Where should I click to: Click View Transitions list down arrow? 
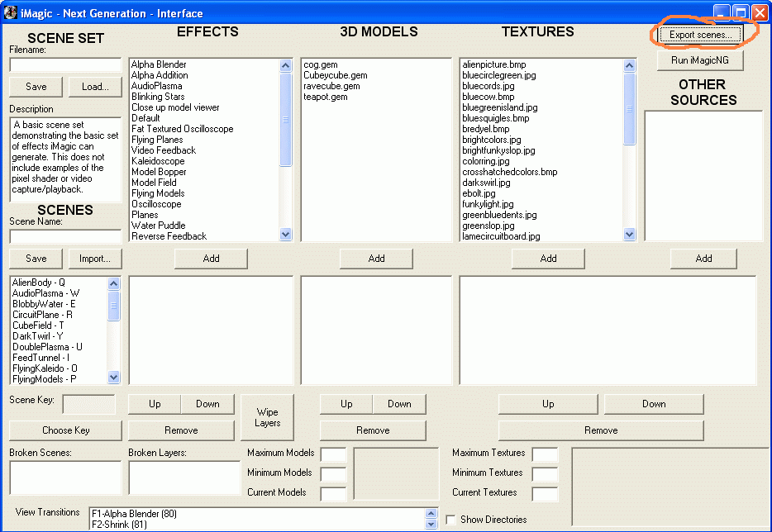pos(431,524)
